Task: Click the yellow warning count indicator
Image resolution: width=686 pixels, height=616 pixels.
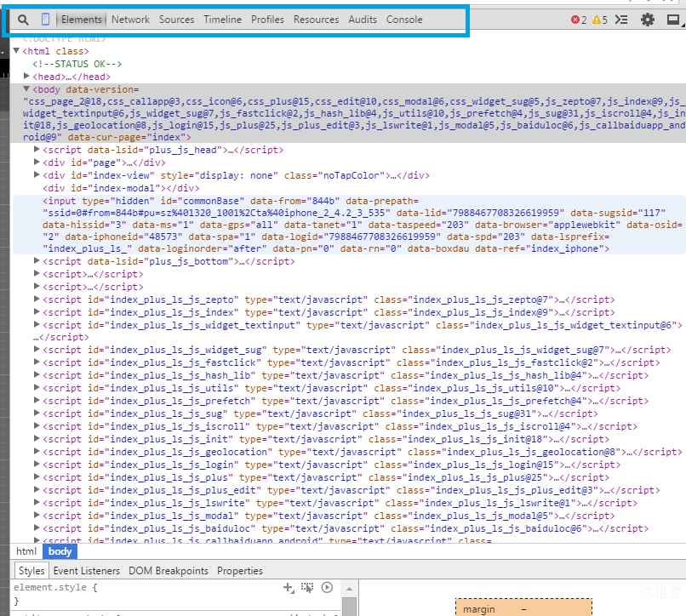Action: pos(600,20)
